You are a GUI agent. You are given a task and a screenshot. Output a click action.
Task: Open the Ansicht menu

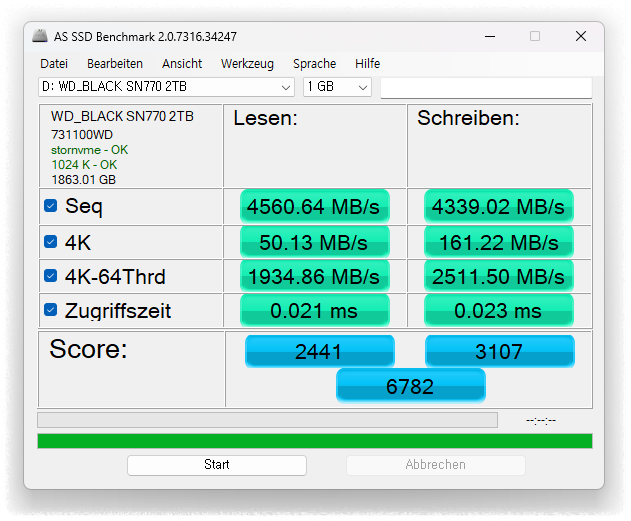(x=182, y=64)
